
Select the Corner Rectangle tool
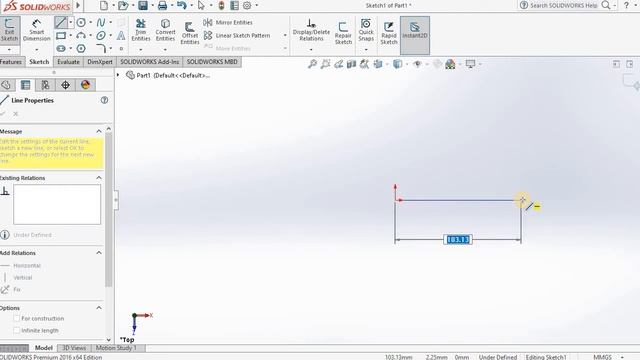point(61,36)
